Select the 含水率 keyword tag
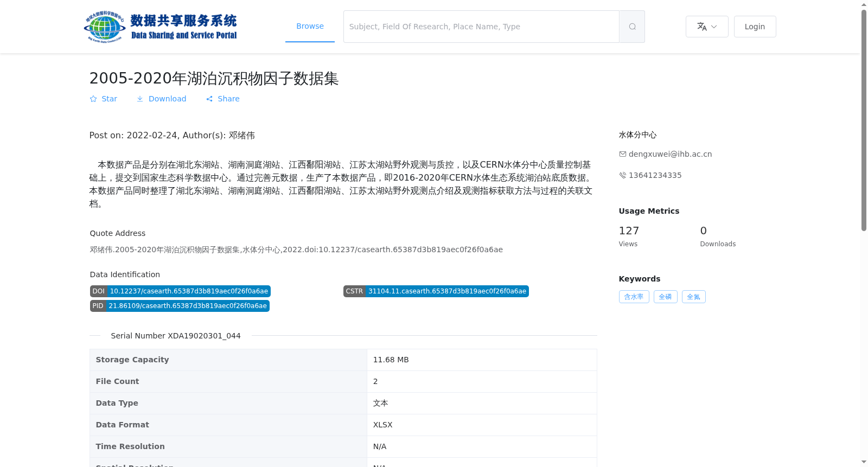 click(634, 297)
